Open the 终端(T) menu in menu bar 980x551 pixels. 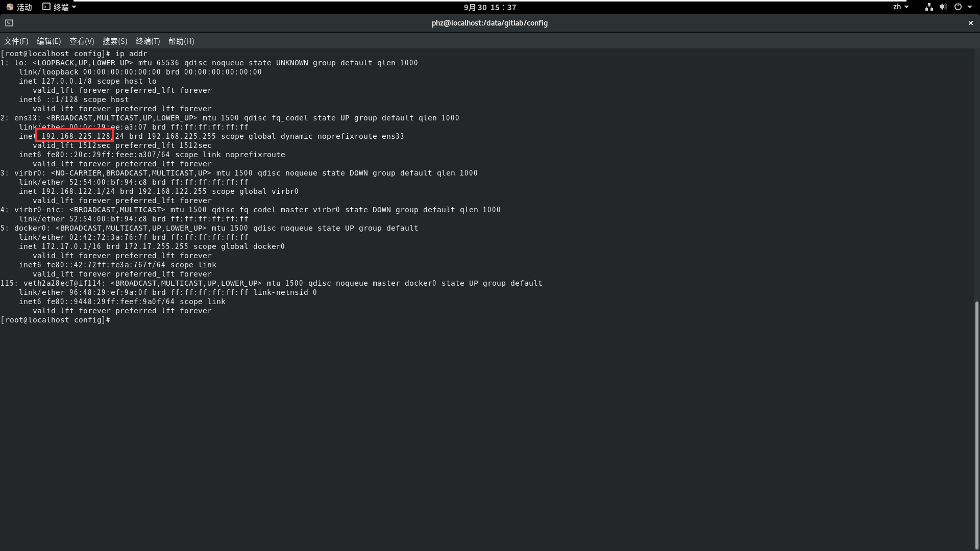click(148, 41)
